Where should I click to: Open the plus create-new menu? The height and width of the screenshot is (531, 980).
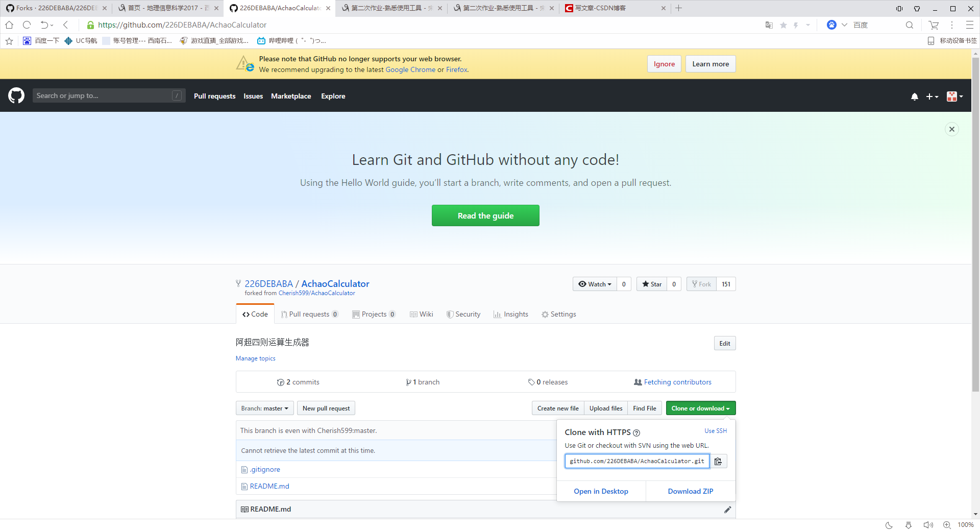932,96
